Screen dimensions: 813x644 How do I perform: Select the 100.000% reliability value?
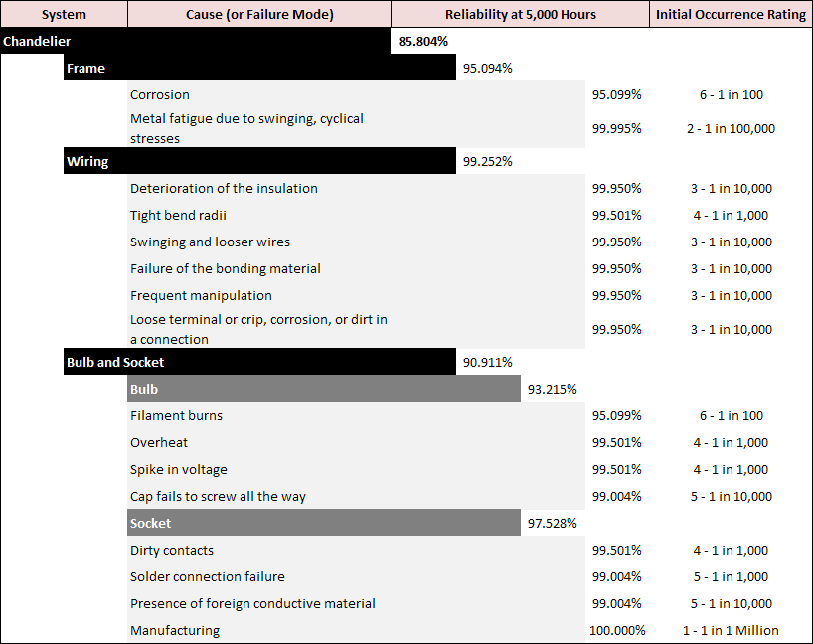617,630
